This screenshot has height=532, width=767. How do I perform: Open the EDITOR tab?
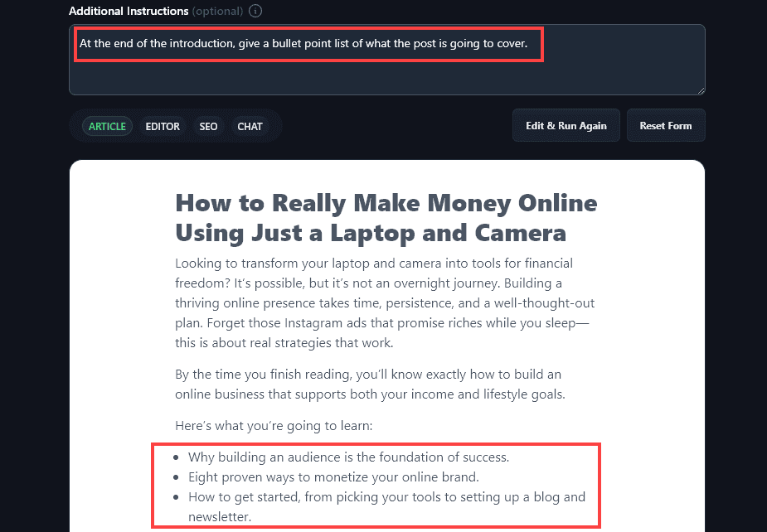[163, 126]
